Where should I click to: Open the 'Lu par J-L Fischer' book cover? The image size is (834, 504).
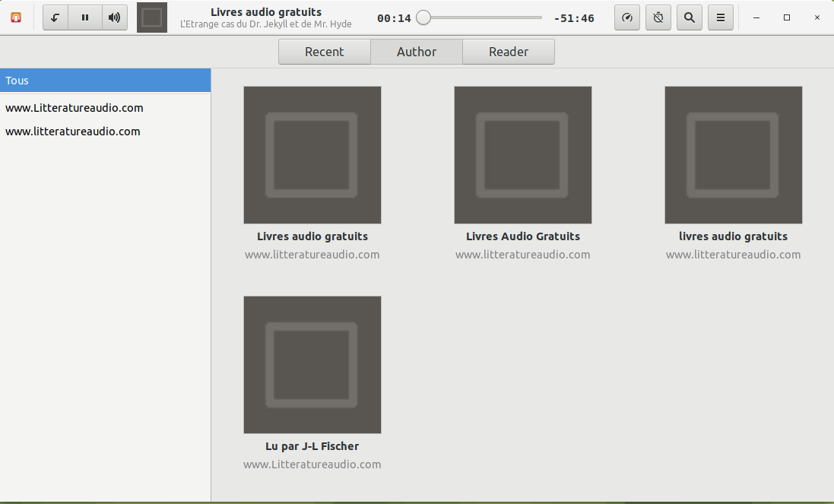pos(312,365)
